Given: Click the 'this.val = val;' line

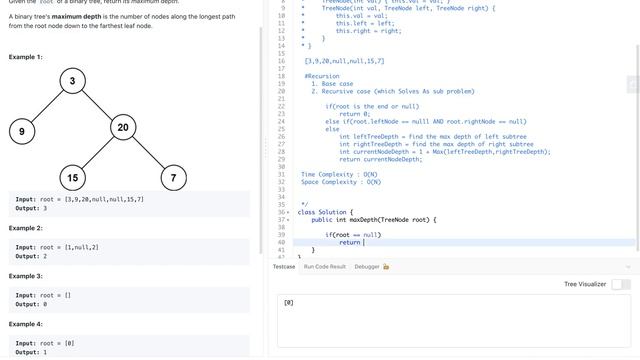Looking at the screenshot, I should click(x=362, y=16).
